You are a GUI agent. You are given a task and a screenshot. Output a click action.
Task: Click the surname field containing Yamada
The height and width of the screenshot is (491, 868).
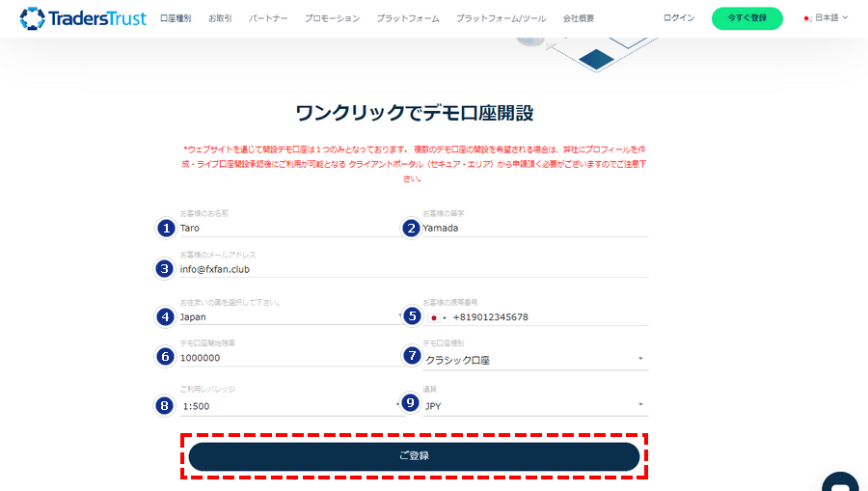[x=535, y=228]
